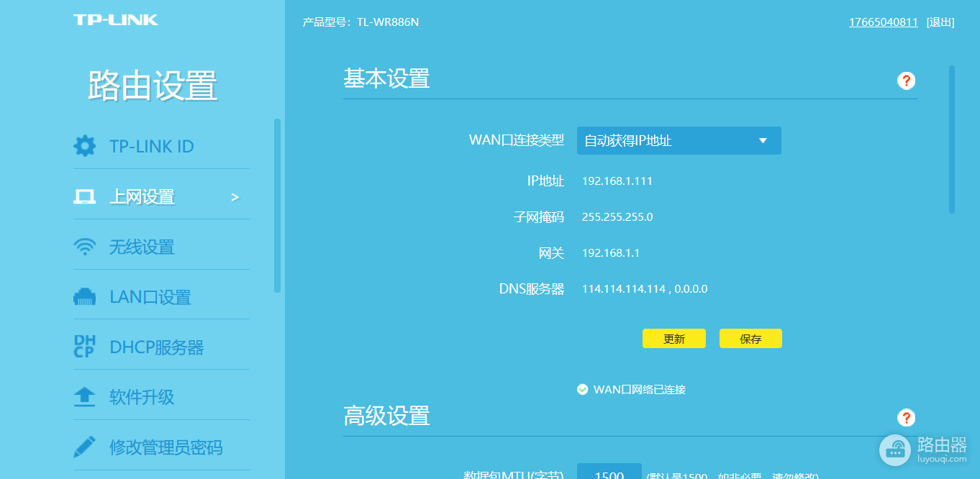Open the help icon beside 基本设置
Screen dimensions: 980x479
[x=906, y=81]
